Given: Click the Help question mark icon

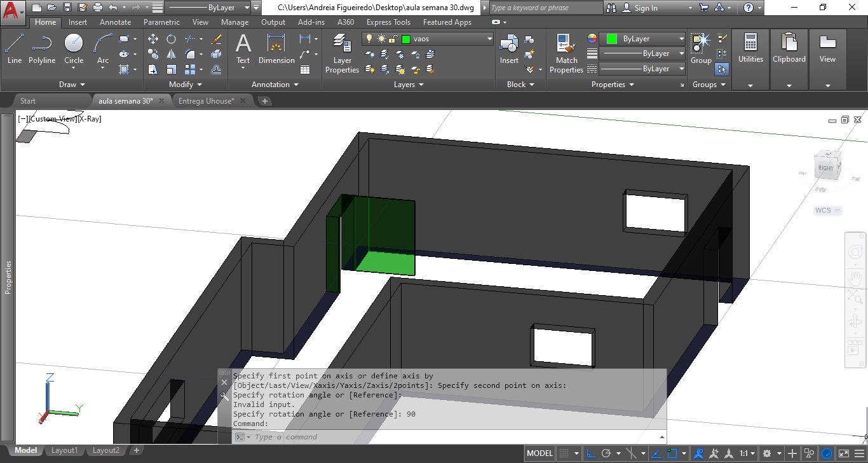Looking at the screenshot, I should [x=749, y=8].
